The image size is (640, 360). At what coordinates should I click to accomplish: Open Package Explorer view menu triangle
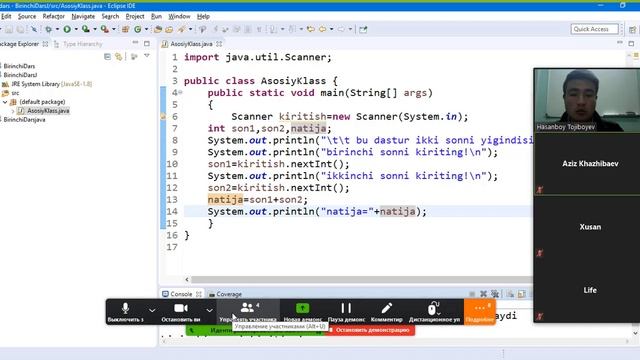tap(147, 56)
